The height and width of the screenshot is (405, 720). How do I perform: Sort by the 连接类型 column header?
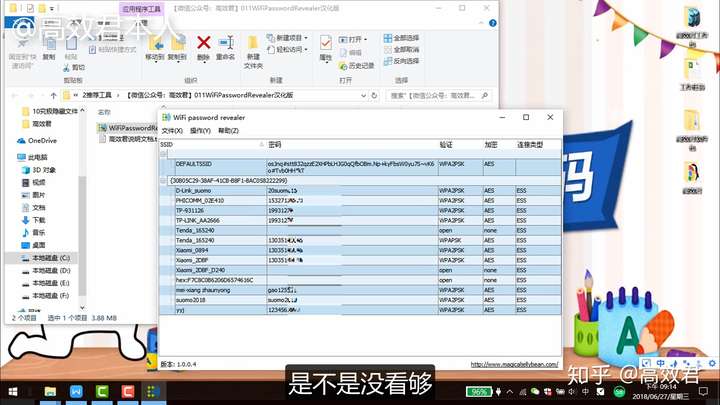538,145
